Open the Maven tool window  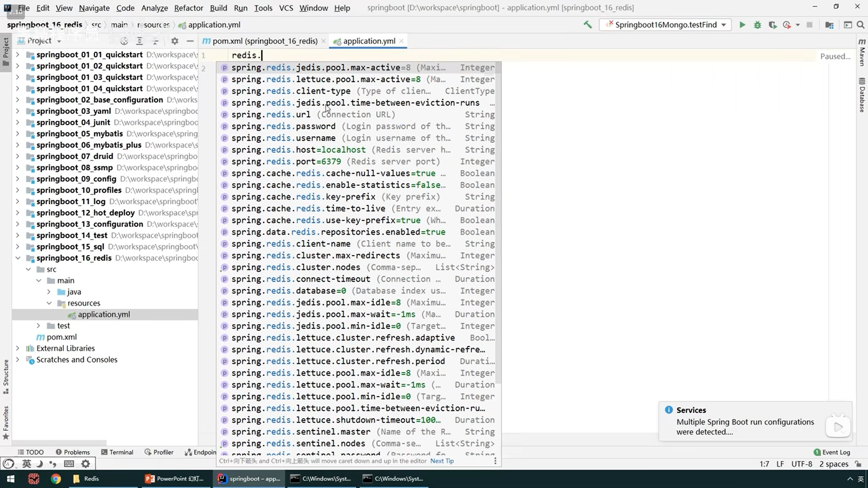tap(862, 52)
